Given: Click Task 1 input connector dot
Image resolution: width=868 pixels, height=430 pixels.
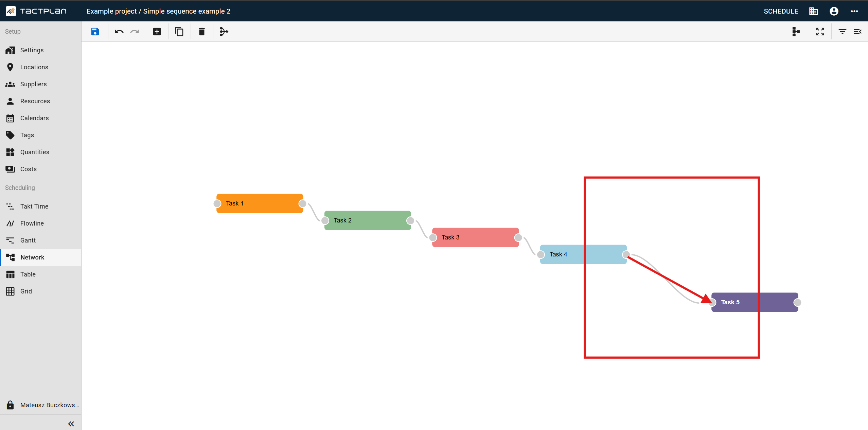Looking at the screenshot, I should click(217, 203).
